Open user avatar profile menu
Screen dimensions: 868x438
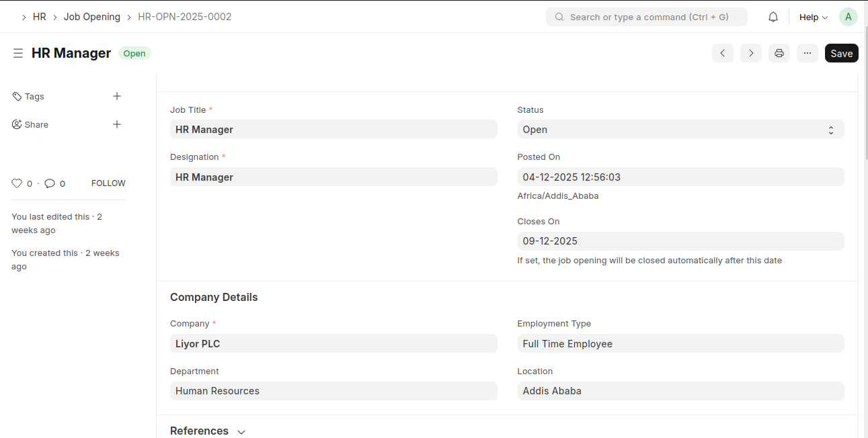(848, 17)
